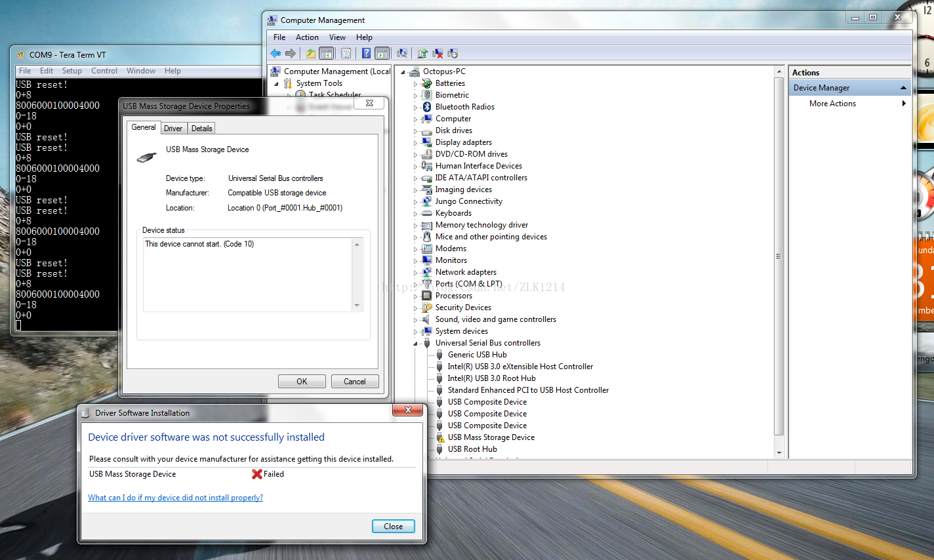The image size is (934, 560).
Task: Open the More Actions submenu arrow
Action: click(x=904, y=104)
